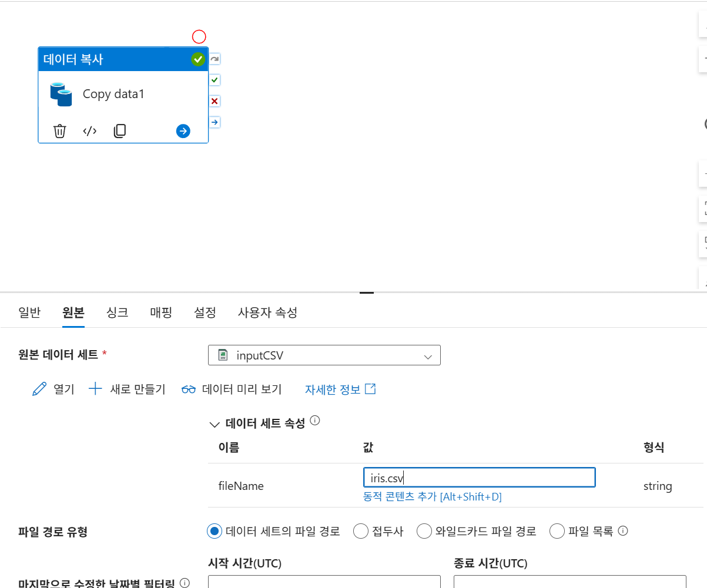Click the 데이터 복사 activity header
The image size is (707, 588).
click(x=123, y=59)
